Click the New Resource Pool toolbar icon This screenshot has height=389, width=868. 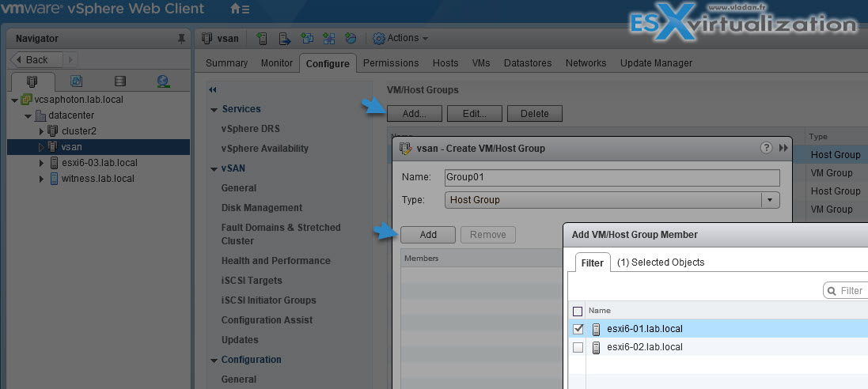point(351,38)
